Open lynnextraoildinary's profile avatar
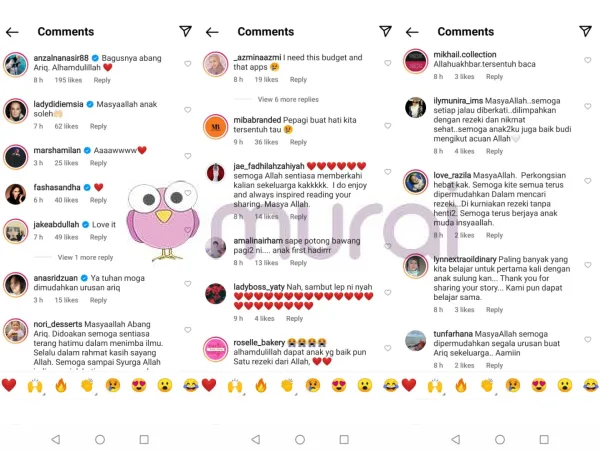Screen dimensions: 600x450 416,266
